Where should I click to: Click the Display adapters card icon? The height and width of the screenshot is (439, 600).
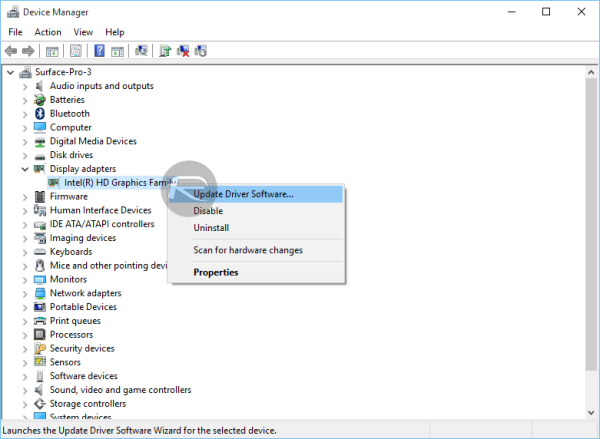(x=40, y=168)
